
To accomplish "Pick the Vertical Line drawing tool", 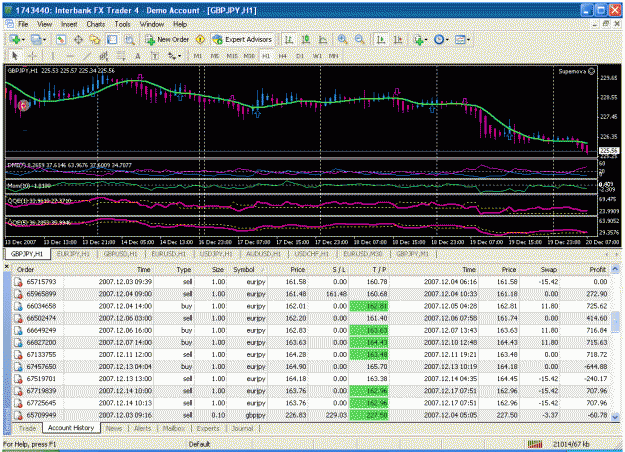I will (53, 56).
